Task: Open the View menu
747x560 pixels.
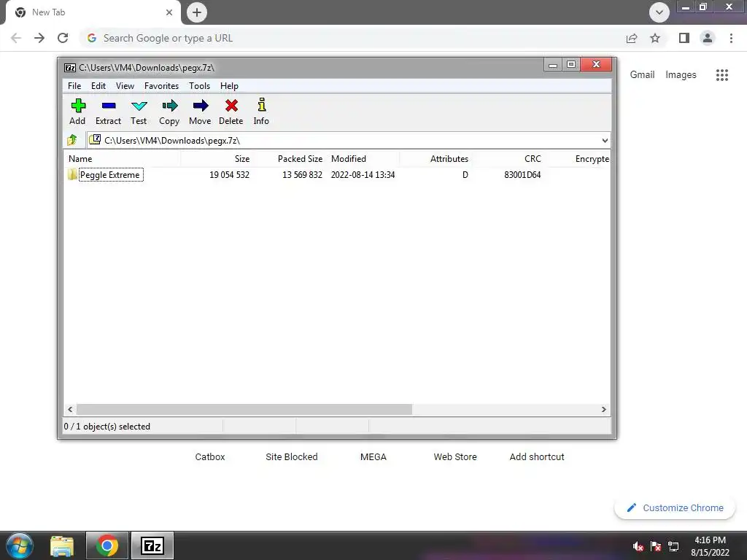Action: pos(125,86)
